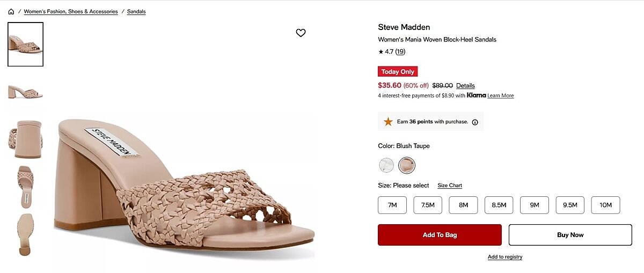
Task: Show side-view sandal thumbnail
Action: 25,91
